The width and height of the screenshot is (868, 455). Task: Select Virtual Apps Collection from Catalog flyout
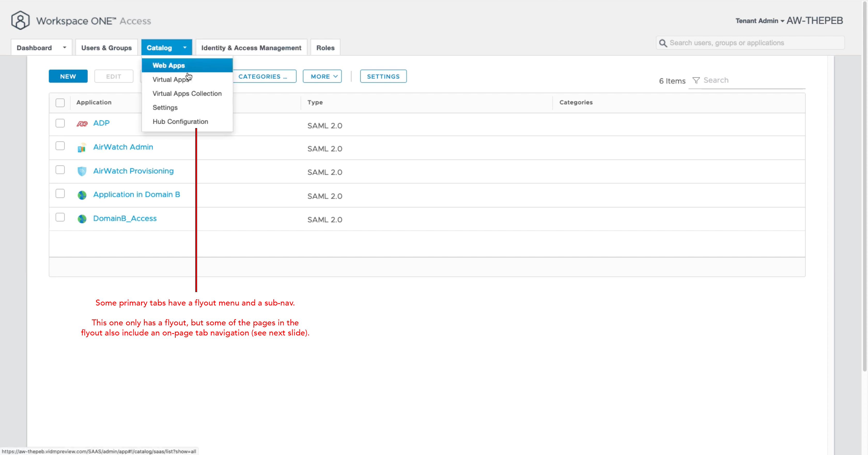(x=187, y=94)
